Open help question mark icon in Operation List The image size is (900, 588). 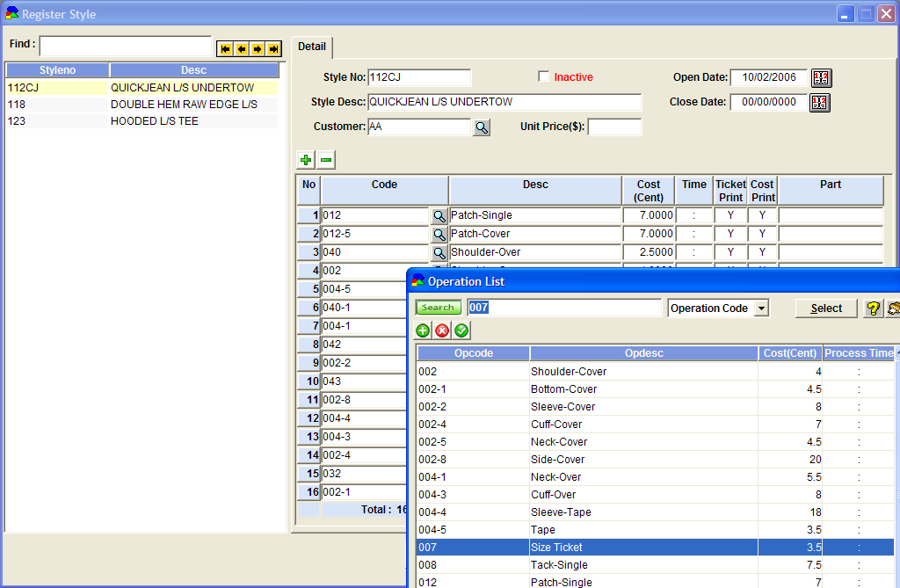point(873,309)
